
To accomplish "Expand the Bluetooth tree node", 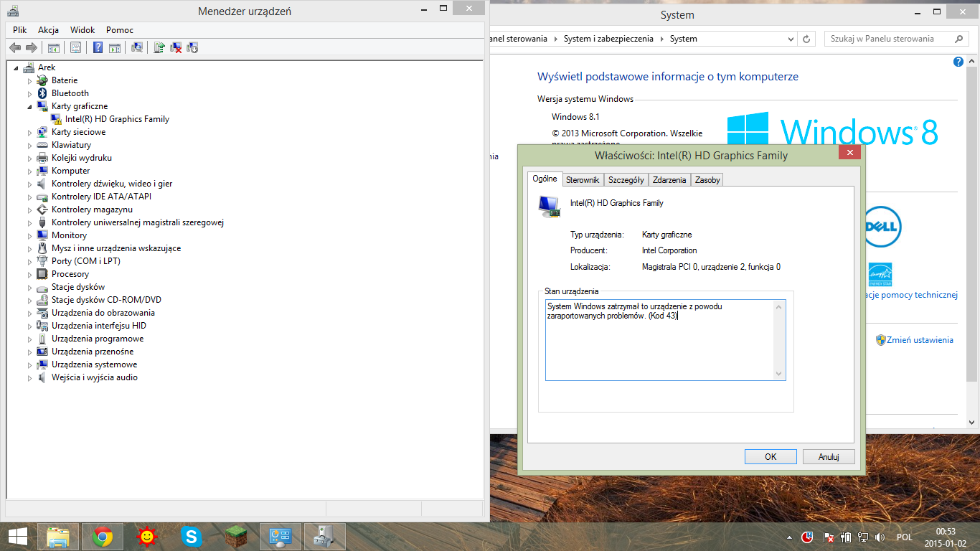I will coord(30,93).
